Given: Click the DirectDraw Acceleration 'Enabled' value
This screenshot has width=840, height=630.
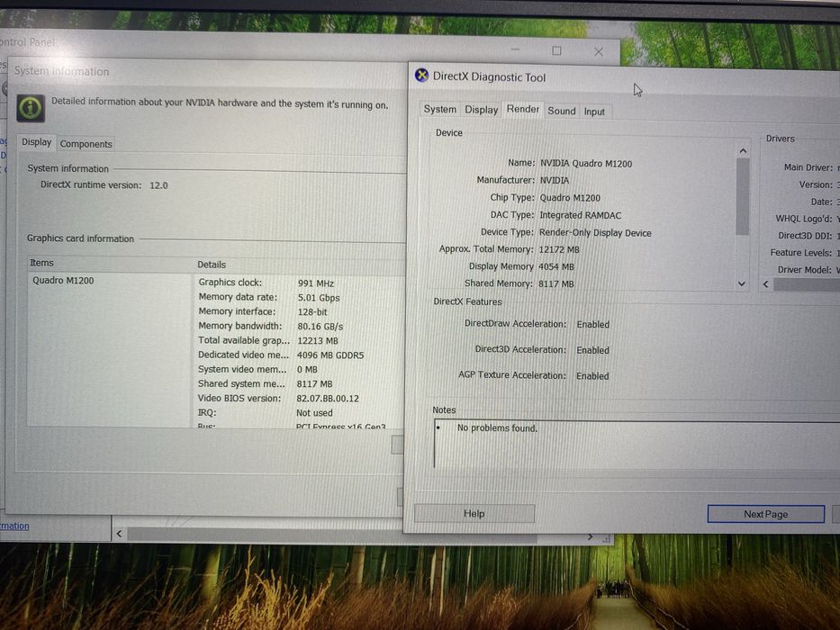Looking at the screenshot, I should pos(592,325).
